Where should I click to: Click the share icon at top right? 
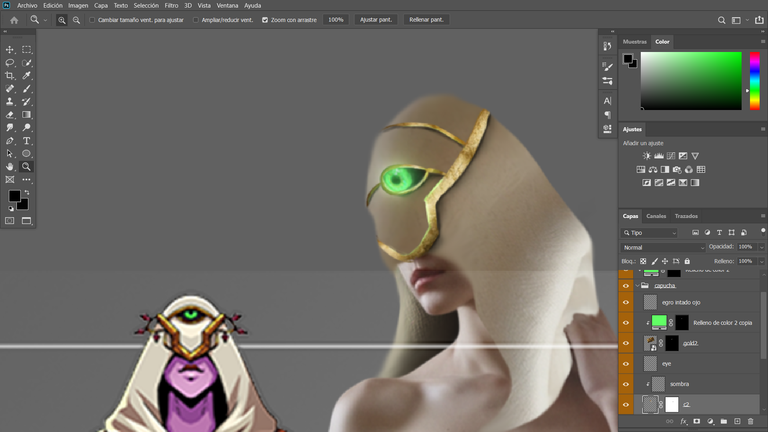tap(759, 20)
